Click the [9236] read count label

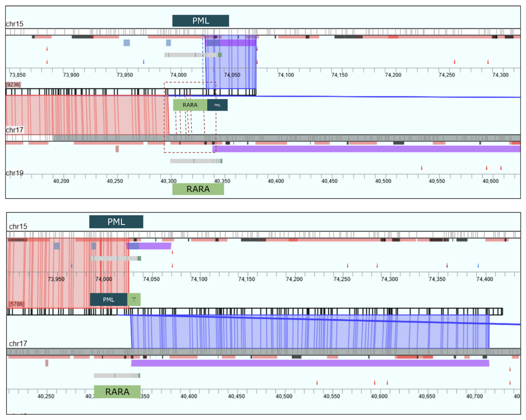(13, 84)
